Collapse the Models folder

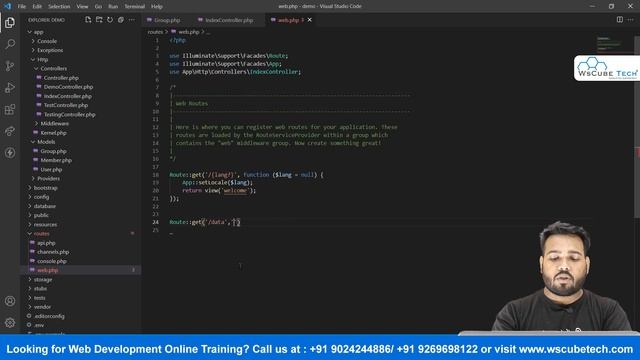(46, 142)
